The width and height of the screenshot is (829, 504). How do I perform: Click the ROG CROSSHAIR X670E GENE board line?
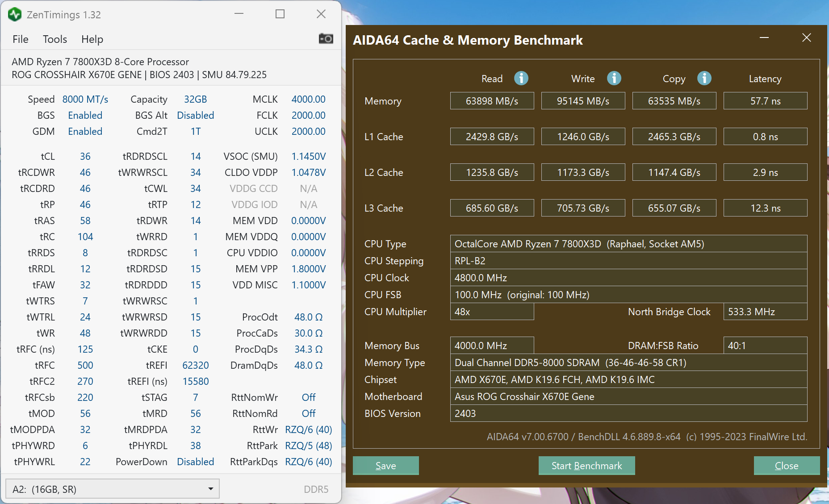139,75
